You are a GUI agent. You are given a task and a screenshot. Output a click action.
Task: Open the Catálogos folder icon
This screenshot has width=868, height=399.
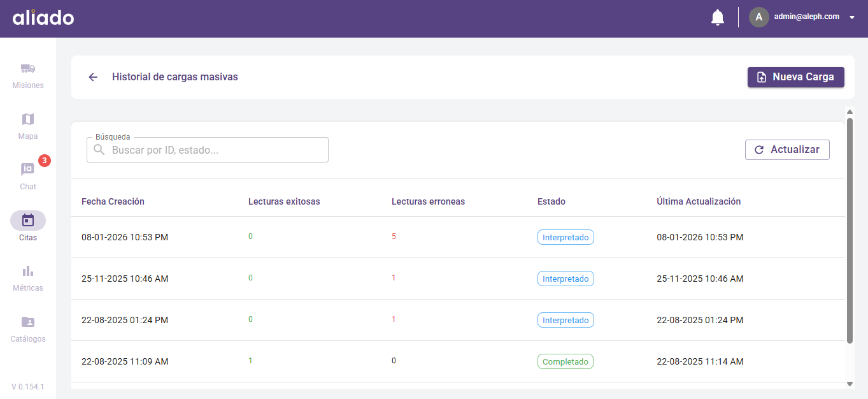tap(27, 322)
